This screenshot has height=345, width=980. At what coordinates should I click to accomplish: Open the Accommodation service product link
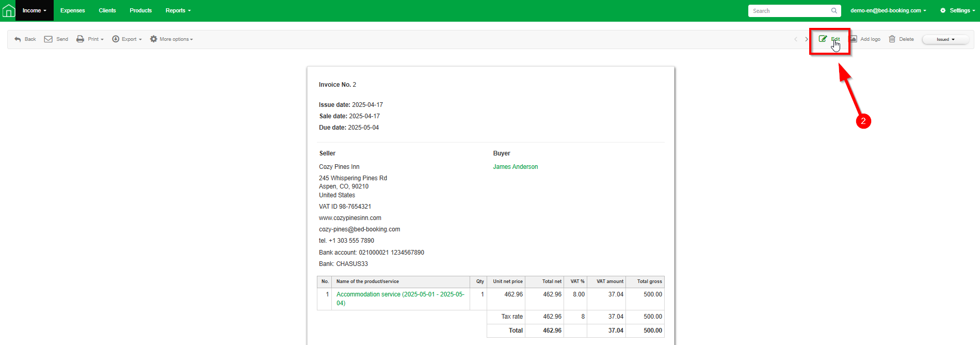click(x=400, y=299)
